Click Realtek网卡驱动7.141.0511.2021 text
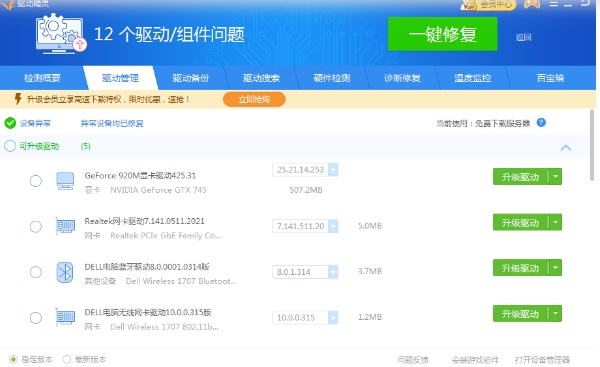This screenshot has height=367, width=600. [x=144, y=221]
